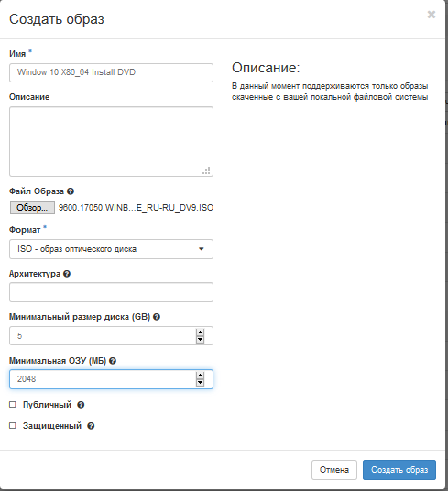Click the Имя text field
The width and height of the screenshot is (448, 491).
tap(111, 72)
